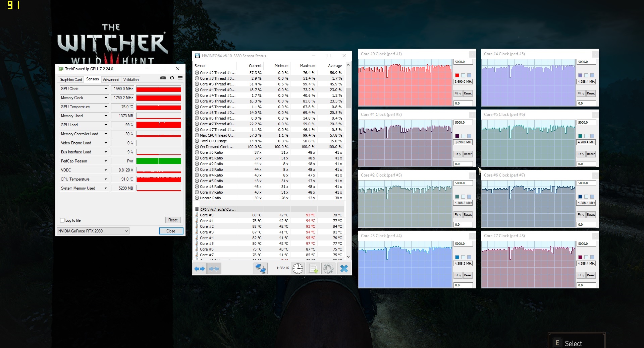Close the Core #2 Clock graph window
The height and width of the screenshot is (348, 644).
472,175
